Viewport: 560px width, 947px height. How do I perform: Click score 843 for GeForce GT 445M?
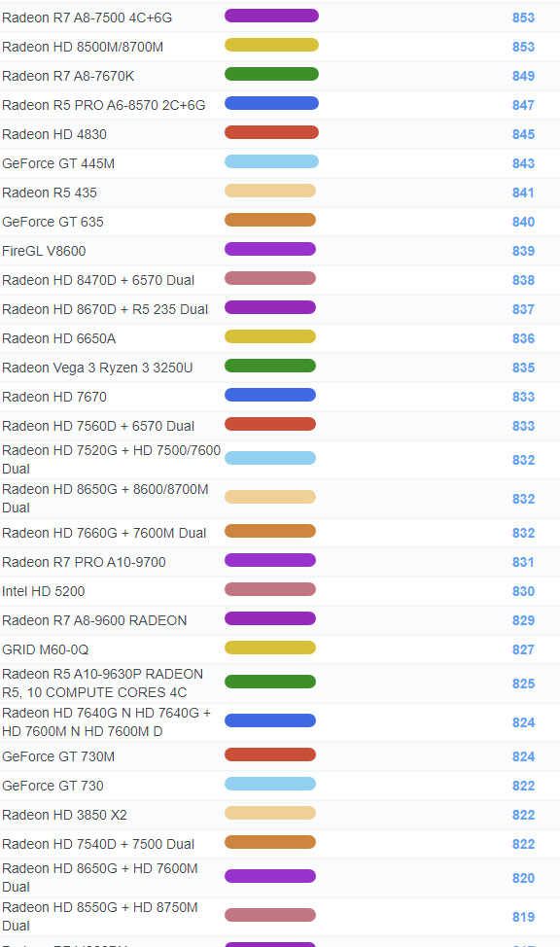pyautogui.click(x=523, y=163)
